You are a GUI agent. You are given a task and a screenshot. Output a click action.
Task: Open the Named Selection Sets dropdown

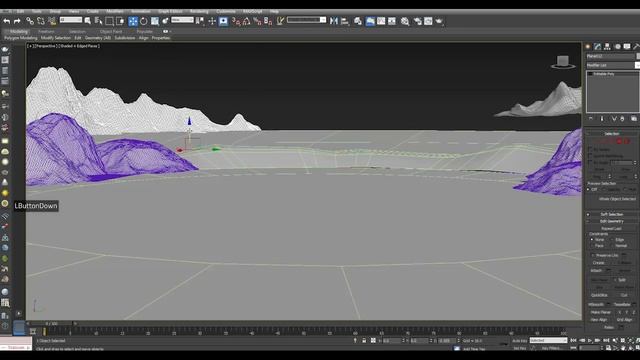pos(306,20)
